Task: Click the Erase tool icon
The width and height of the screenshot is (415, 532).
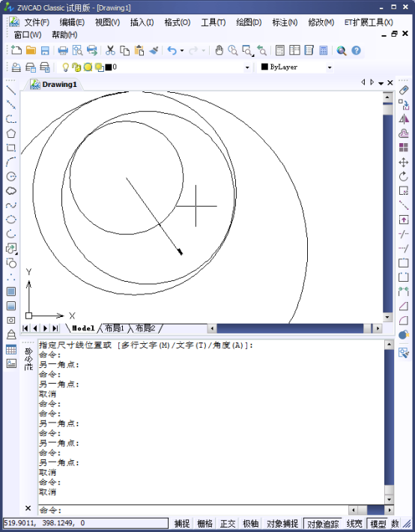Action: point(404,90)
